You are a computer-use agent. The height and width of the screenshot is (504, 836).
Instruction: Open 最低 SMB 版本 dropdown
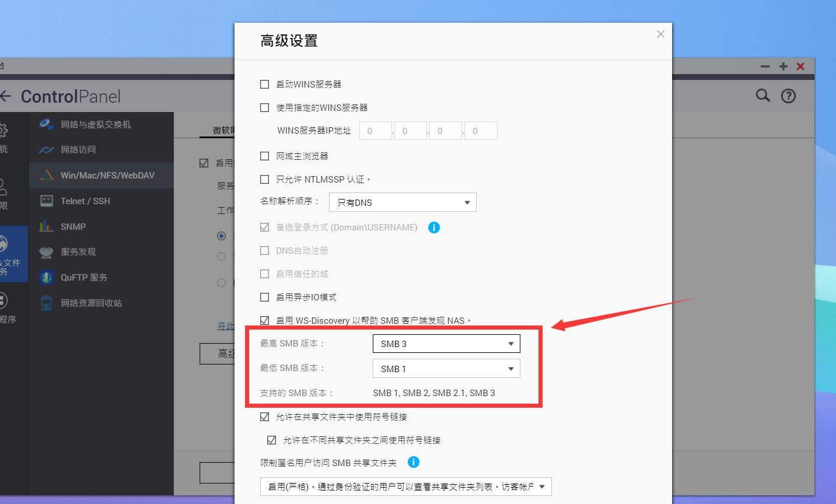pos(446,369)
